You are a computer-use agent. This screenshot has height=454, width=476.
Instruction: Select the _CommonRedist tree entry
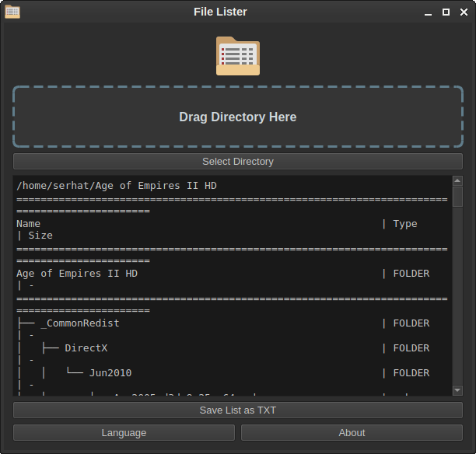point(79,323)
